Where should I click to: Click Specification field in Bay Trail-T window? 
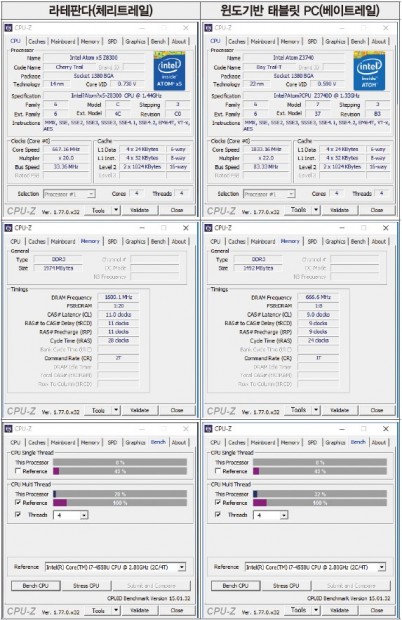(316, 96)
